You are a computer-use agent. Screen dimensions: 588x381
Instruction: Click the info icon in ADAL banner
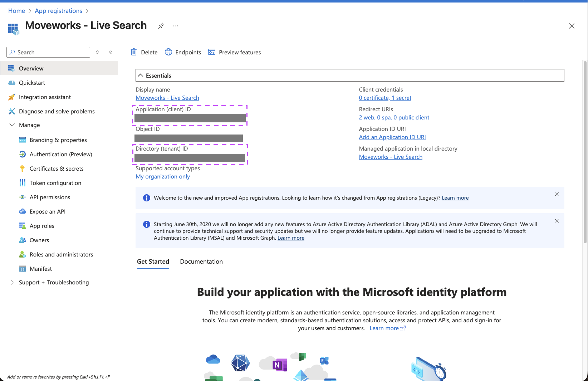point(147,224)
